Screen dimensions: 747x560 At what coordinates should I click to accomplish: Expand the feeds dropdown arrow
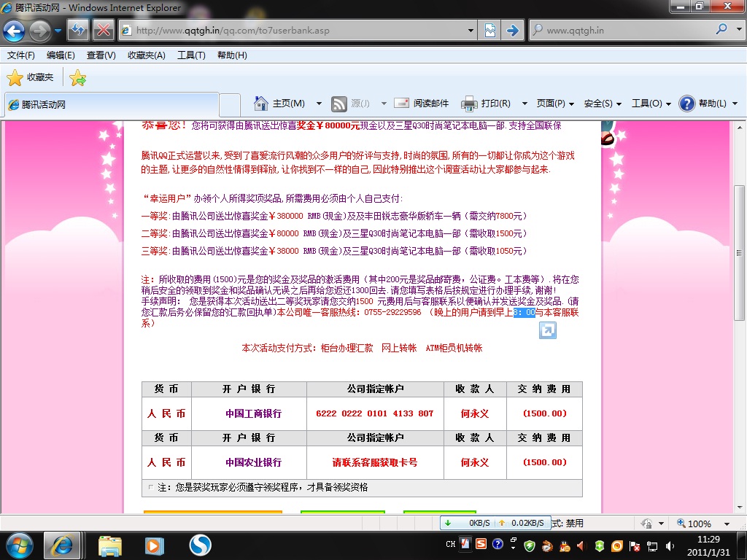click(384, 104)
